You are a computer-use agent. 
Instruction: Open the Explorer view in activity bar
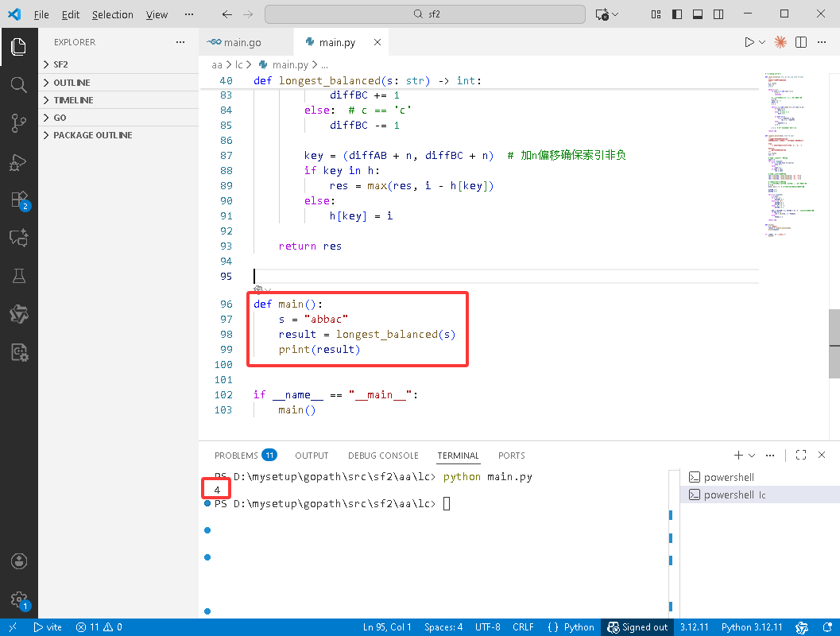19,47
